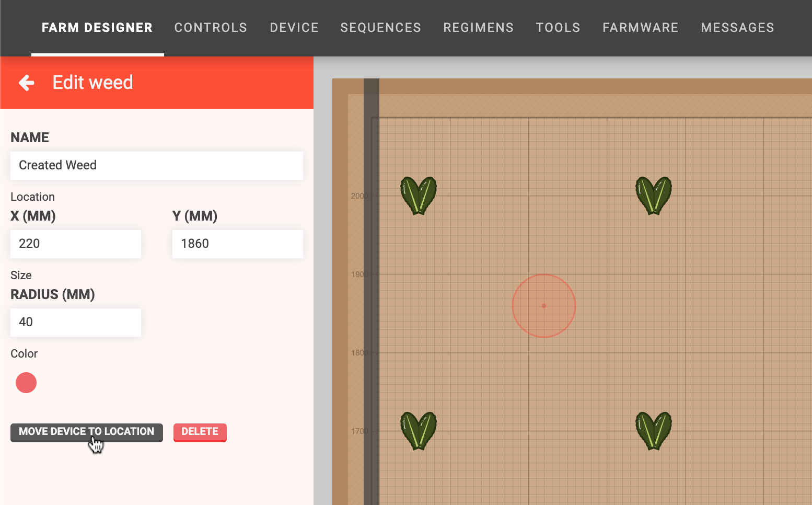This screenshot has width=812, height=505.
Task: Delete the created weed
Action: [200, 432]
